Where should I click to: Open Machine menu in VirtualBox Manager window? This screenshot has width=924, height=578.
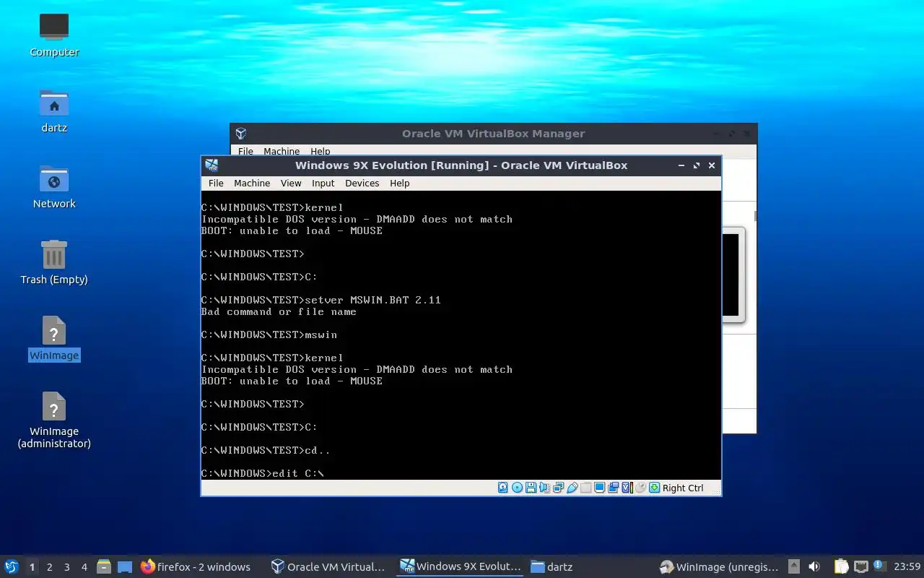282,151
